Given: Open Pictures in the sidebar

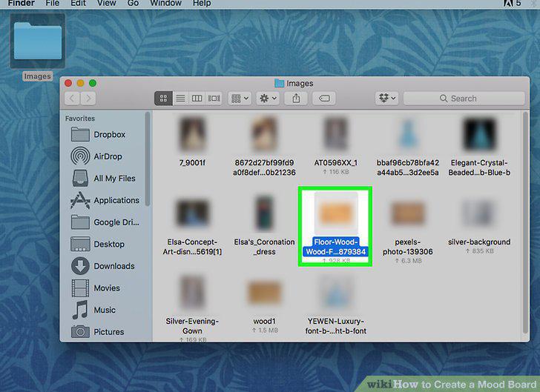Looking at the screenshot, I should pos(97,332).
